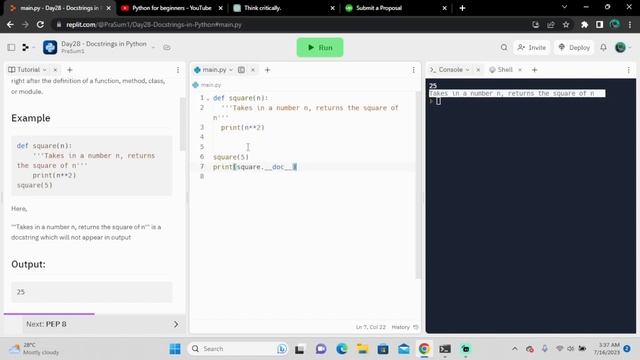Reload the Replit page
This screenshot has width=640, height=360.
[x=40, y=24]
